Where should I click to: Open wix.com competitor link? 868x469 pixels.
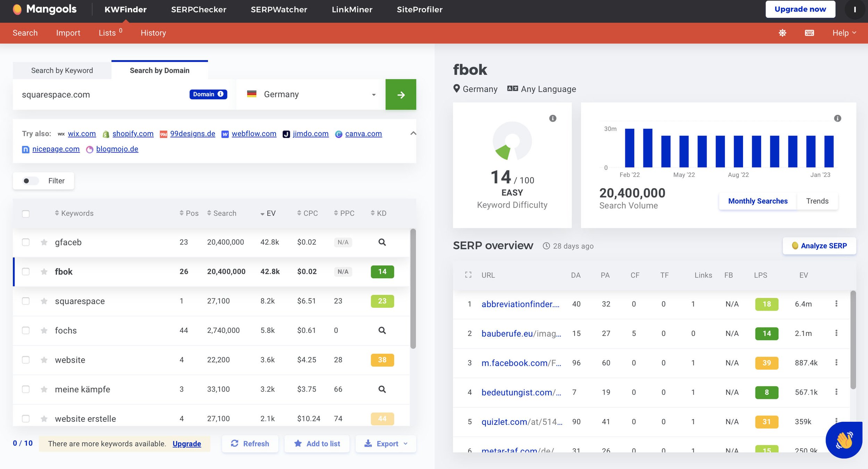[82, 134]
